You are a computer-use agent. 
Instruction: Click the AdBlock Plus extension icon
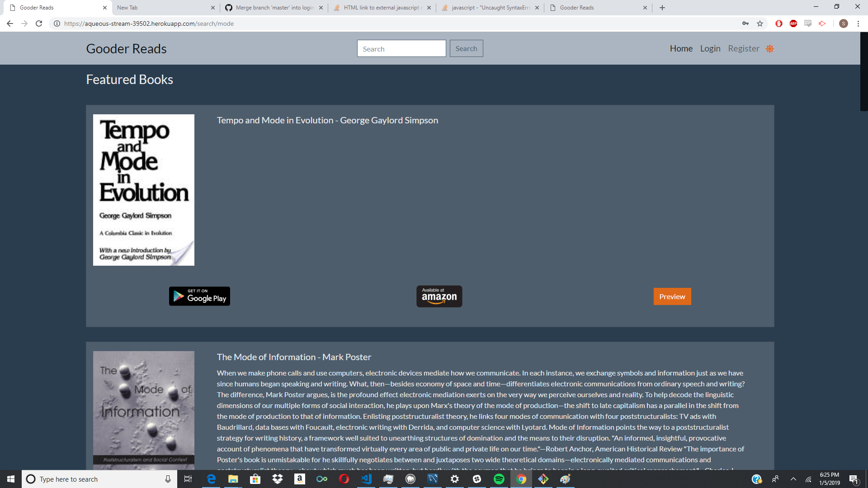coord(793,23)
